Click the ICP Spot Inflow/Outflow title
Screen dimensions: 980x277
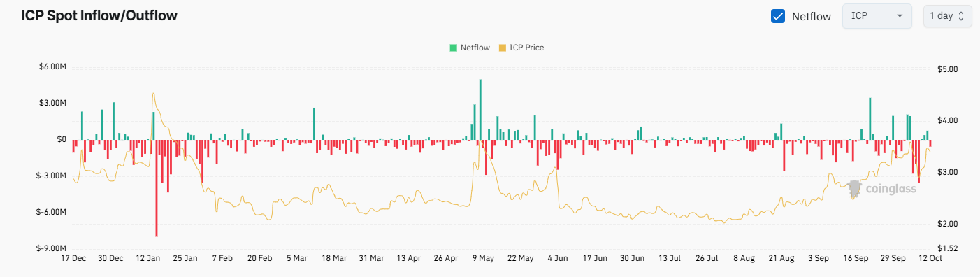click(99, 15)
